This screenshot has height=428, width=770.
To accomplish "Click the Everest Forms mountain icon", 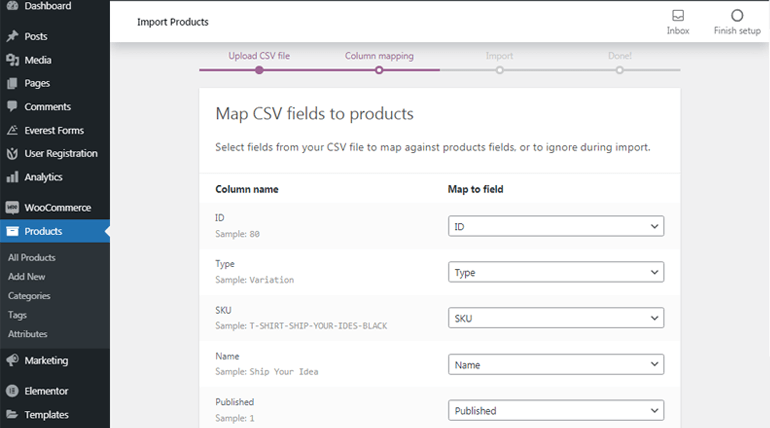I will pos(12,130).
